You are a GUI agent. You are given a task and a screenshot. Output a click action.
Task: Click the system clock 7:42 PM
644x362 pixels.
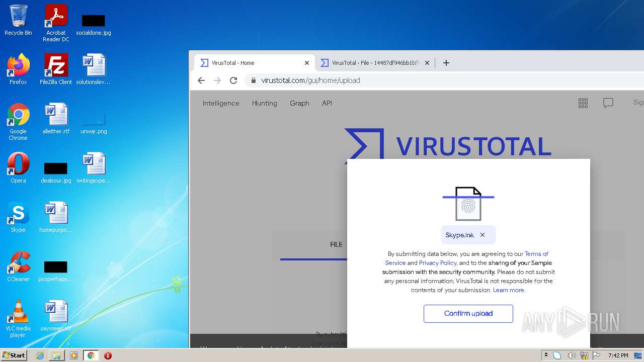click(x=618, y=355)
